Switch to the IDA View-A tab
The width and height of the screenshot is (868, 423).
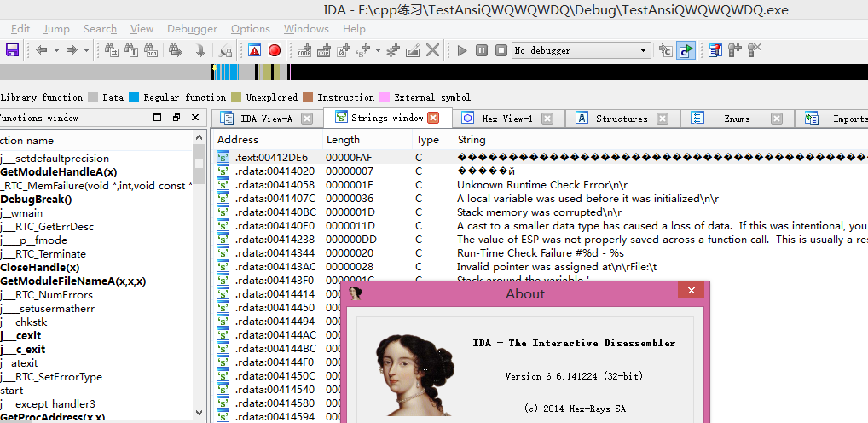(266, 119)
